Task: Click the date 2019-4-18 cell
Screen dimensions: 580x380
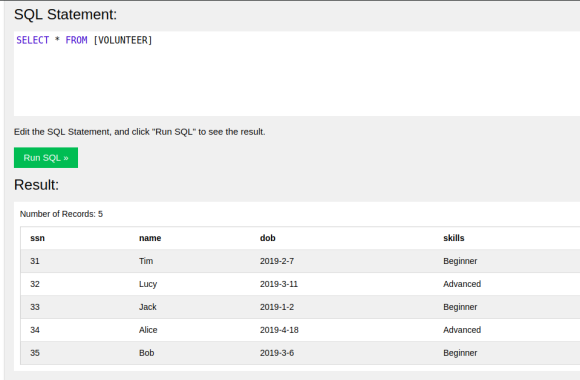Action: tap(279, 330)
